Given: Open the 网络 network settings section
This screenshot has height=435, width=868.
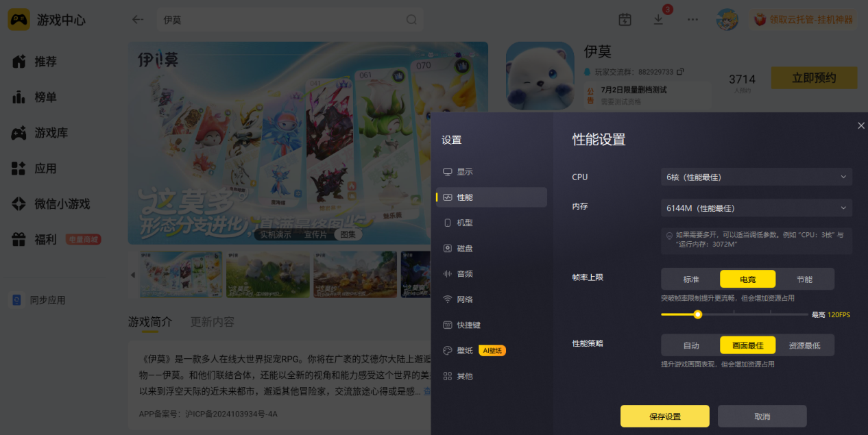Looking at the screenshot, I should 492,299.
